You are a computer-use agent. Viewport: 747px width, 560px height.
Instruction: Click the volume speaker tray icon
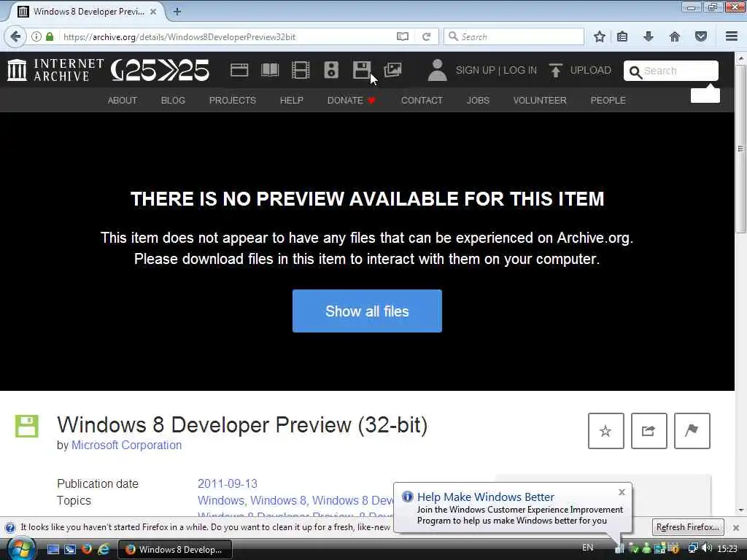707,548
